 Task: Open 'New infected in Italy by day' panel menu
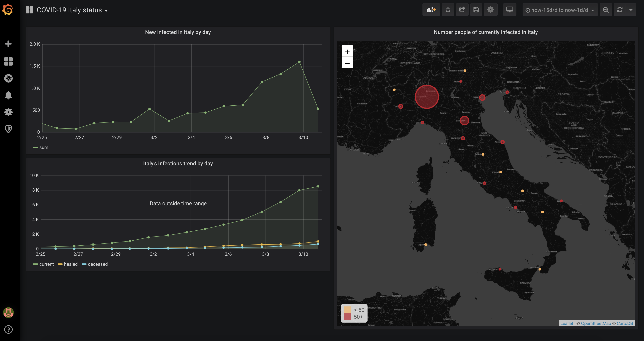(178, 32)
